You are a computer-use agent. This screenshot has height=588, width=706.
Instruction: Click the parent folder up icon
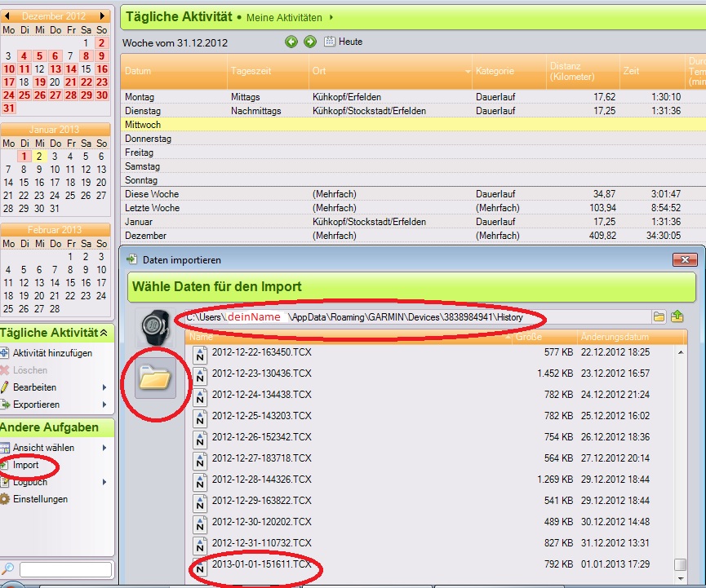(x=677, y=316)
